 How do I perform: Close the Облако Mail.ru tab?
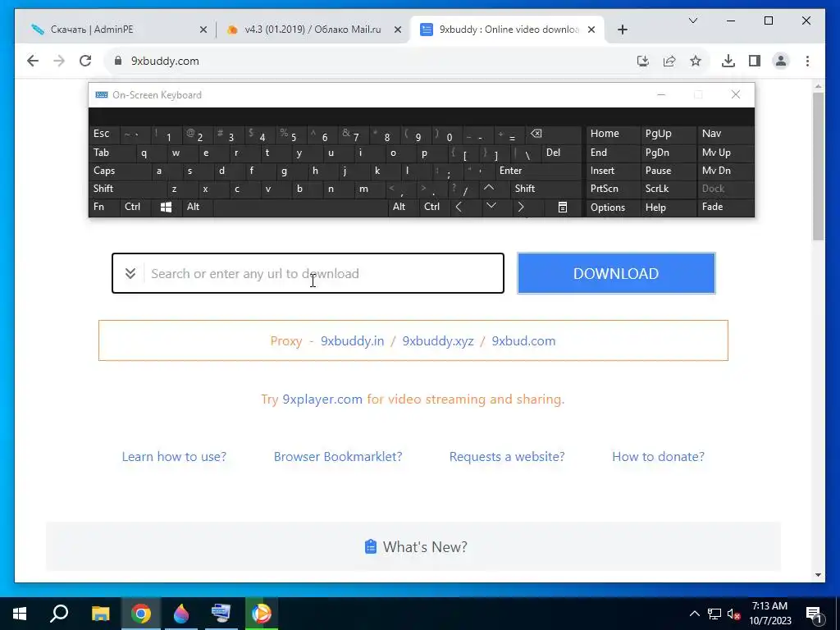(x=398, y=30)
